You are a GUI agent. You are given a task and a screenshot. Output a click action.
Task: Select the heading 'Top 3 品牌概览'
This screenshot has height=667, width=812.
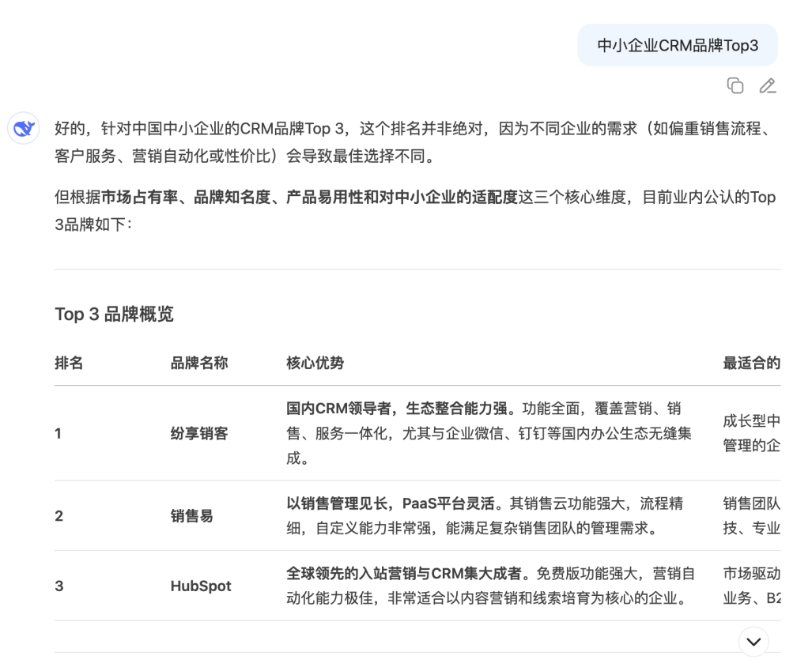[114, 314]
